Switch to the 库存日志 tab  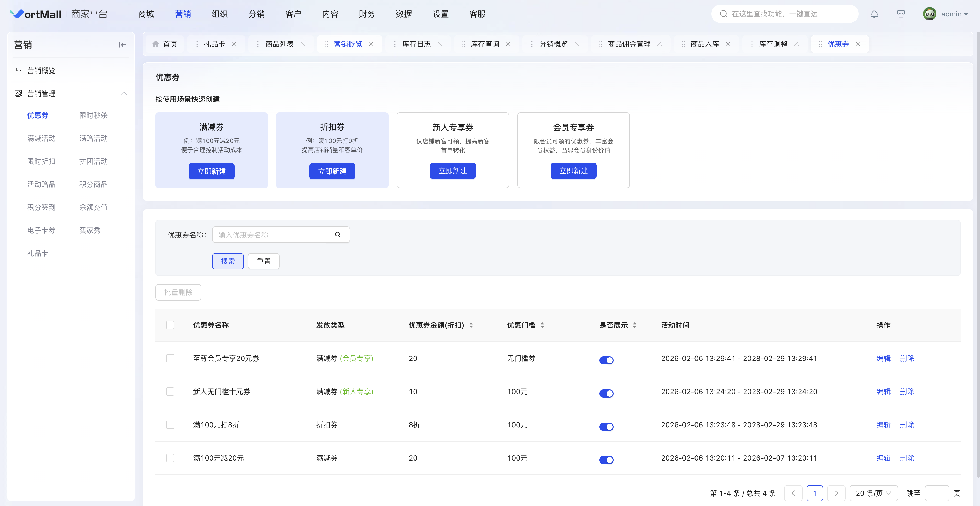pos(416,44)
